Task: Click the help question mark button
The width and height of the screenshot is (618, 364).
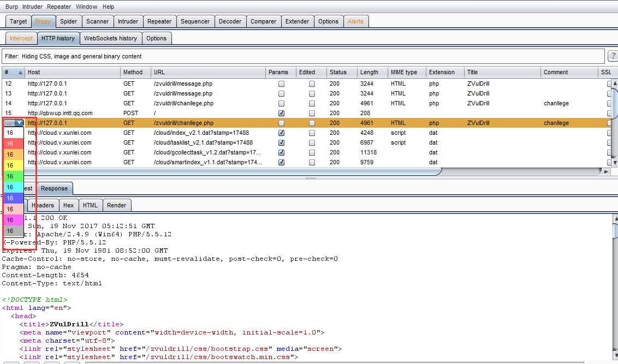Action: 613,56
